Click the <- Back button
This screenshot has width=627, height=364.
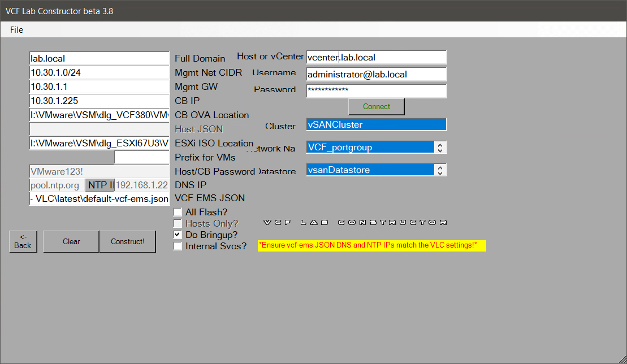click(x=23, y=242)
